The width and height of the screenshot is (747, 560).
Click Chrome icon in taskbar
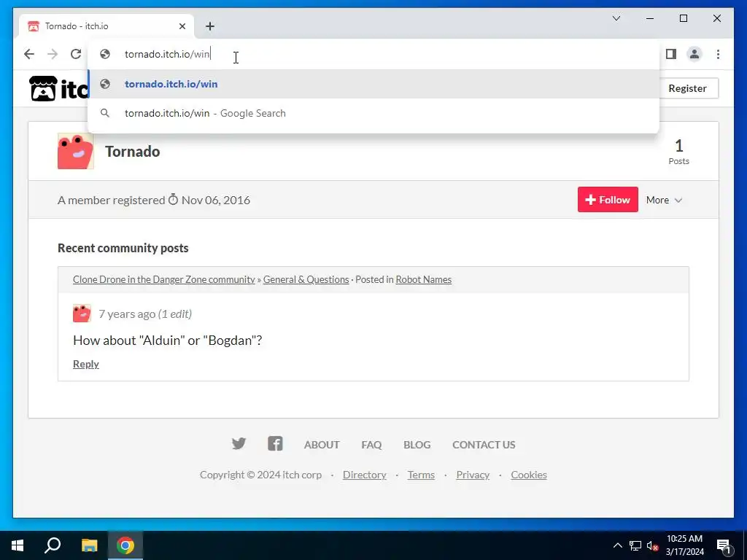coord(125,545)
